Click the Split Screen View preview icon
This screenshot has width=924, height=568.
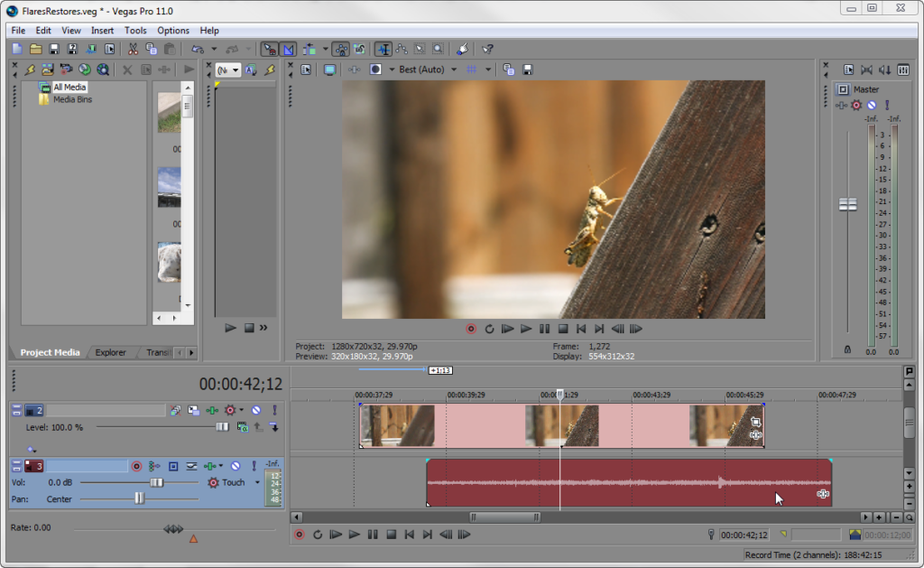tap(376, 68)
